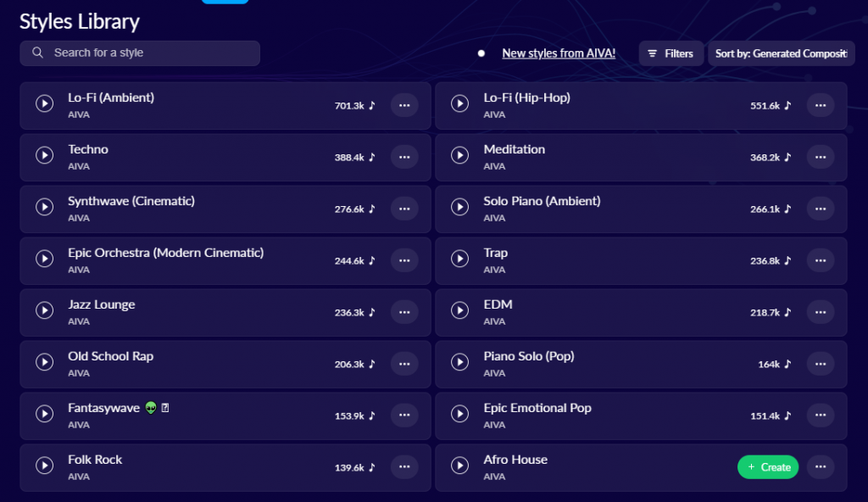Open more options for Afro House
The width and height of the screenshot is (868, 502).
tap(821, 467)
